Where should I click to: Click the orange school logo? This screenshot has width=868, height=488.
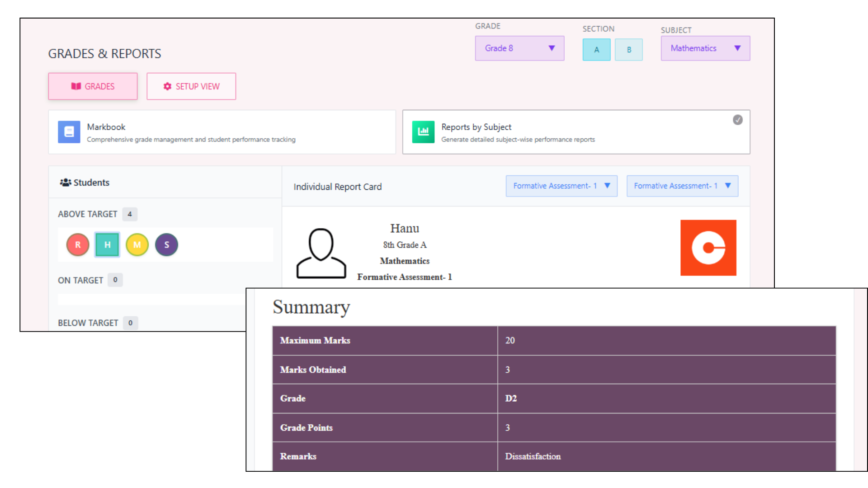point(708,248)
